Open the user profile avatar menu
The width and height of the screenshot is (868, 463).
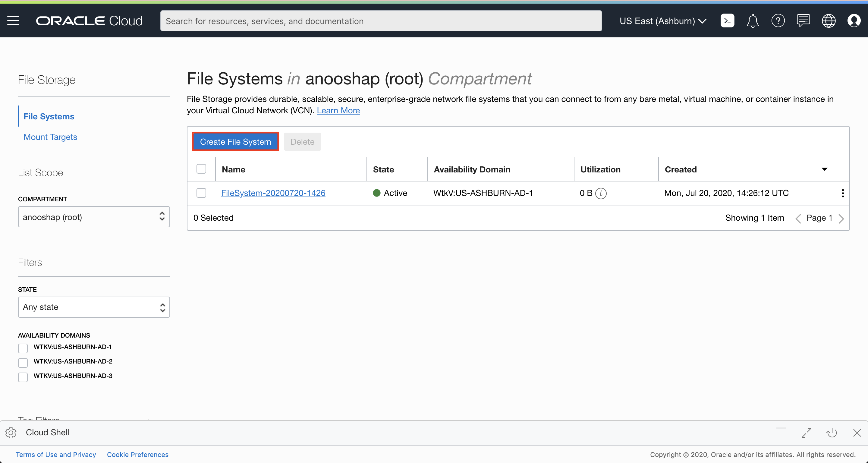click(854, 21)
